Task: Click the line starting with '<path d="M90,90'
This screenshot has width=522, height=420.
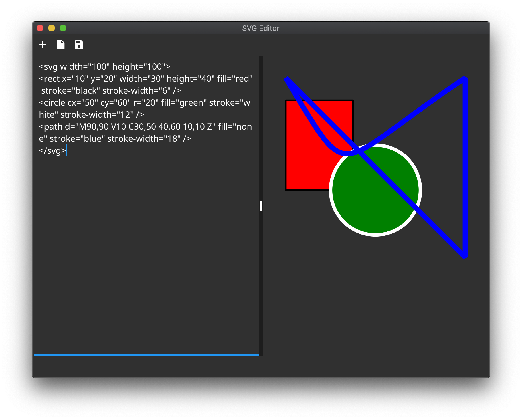Action: click(x=145, y=126)
